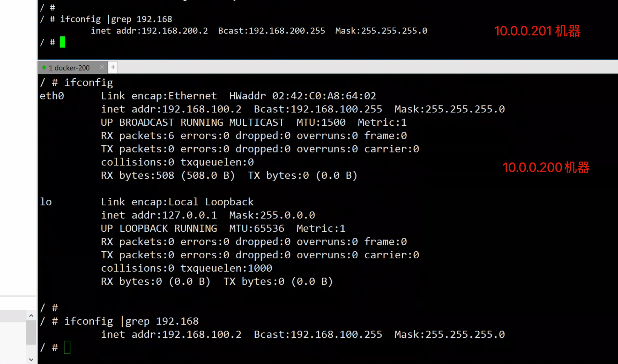
Task: Click the Bcast:192.168.200.255 text in upper terminal
Action: [x=271, y=31]
